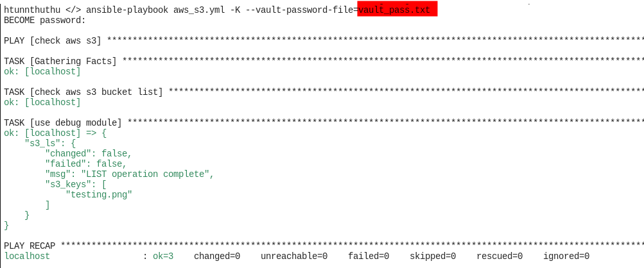Click the TASK [use debug module] header
This screenshot has width=644, height=268.
click(x=63, y=122)
